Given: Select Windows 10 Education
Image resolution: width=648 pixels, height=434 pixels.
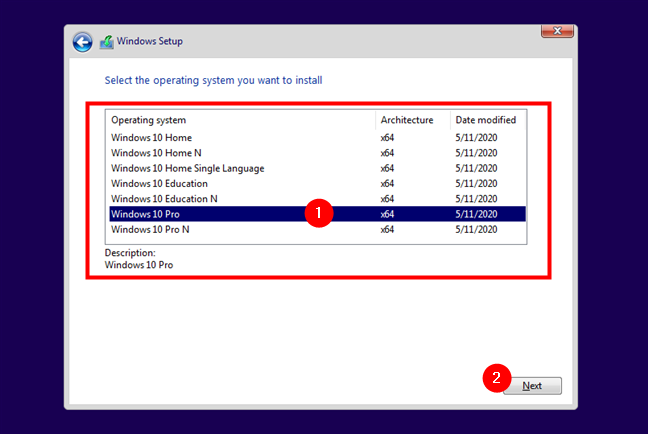Looking at the screenshot, I should click(x=317, y=184).
